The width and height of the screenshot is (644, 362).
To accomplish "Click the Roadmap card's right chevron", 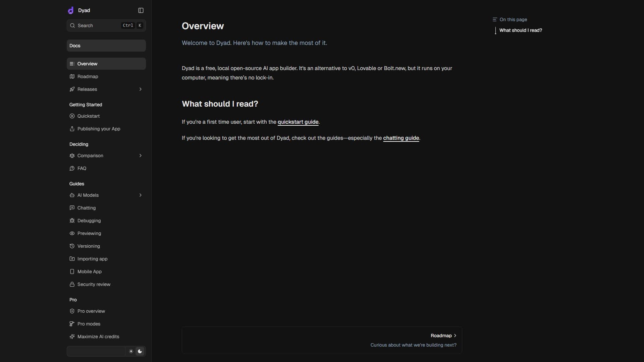I will tap(455, 336).
